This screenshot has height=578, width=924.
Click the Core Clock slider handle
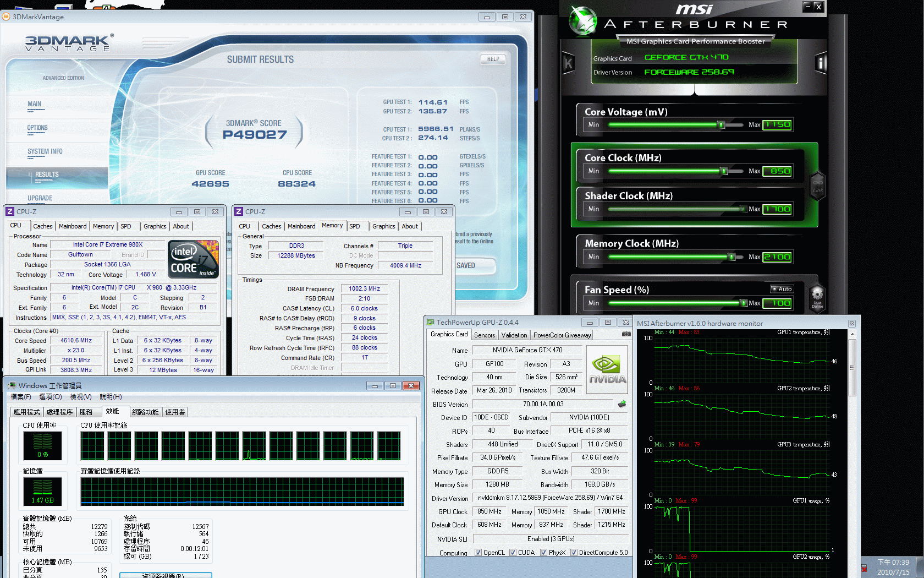point(724,171)
